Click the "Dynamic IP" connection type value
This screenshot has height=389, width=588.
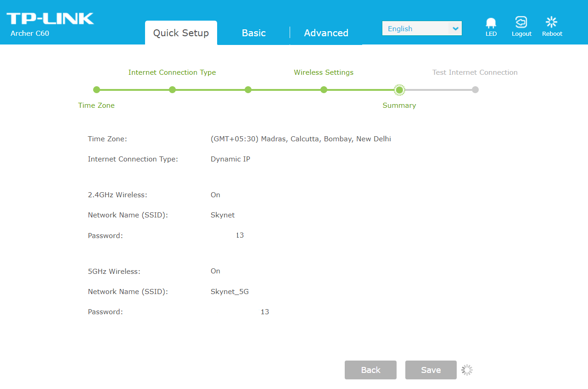(x=230, y=159)
